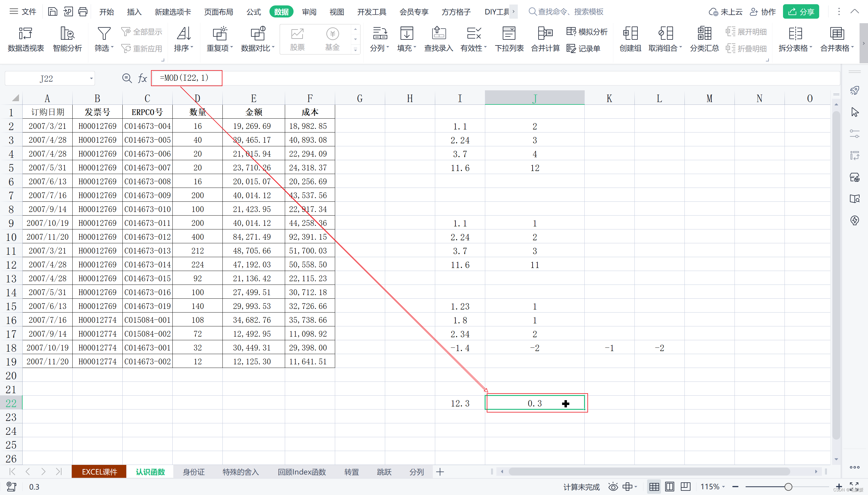Open the reading mode 中 dropdown in status bar
Image resolution: width=868 pixels, height=495 pixels.
[x=630, y=487]
